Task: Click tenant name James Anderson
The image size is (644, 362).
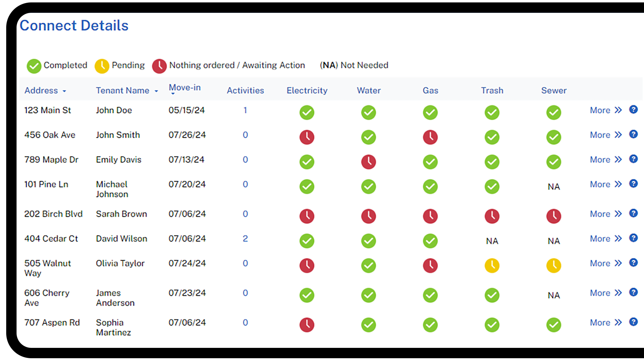Action: coord(115,298)
